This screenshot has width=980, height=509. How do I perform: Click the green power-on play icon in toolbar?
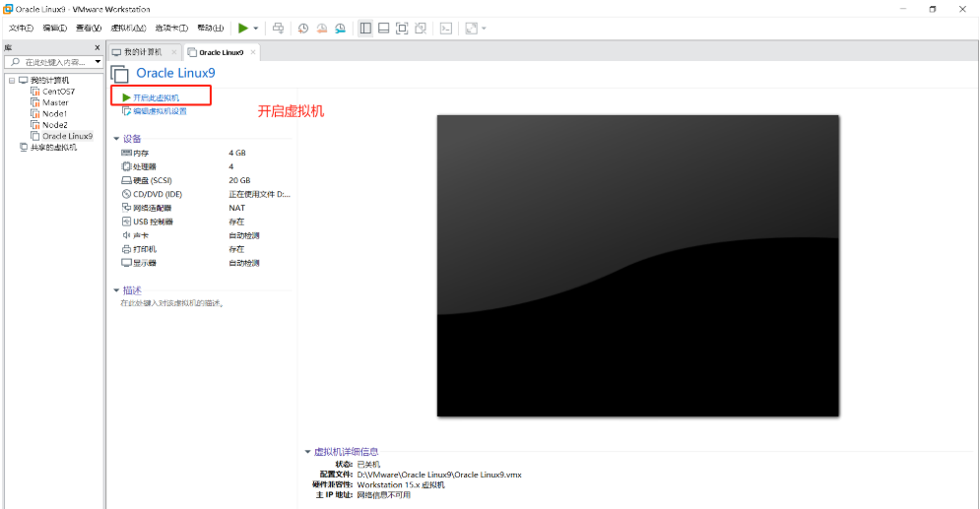click(x=243, y=29)
